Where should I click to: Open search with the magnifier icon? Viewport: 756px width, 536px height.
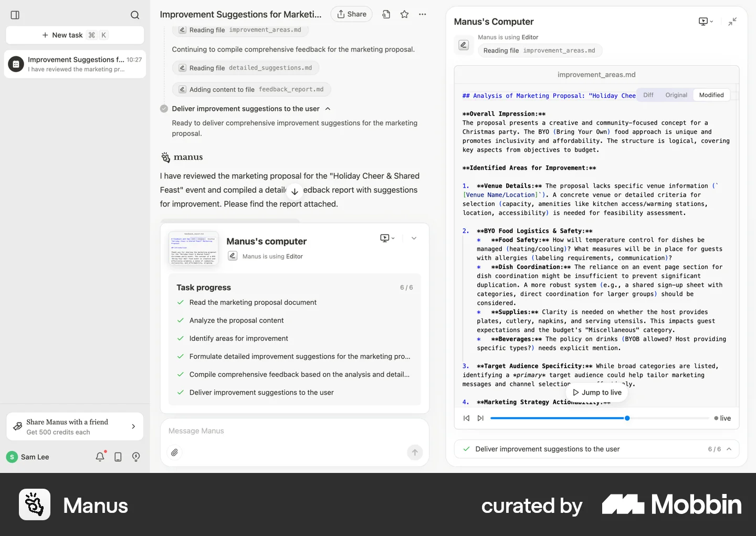(x=135, y=15)
